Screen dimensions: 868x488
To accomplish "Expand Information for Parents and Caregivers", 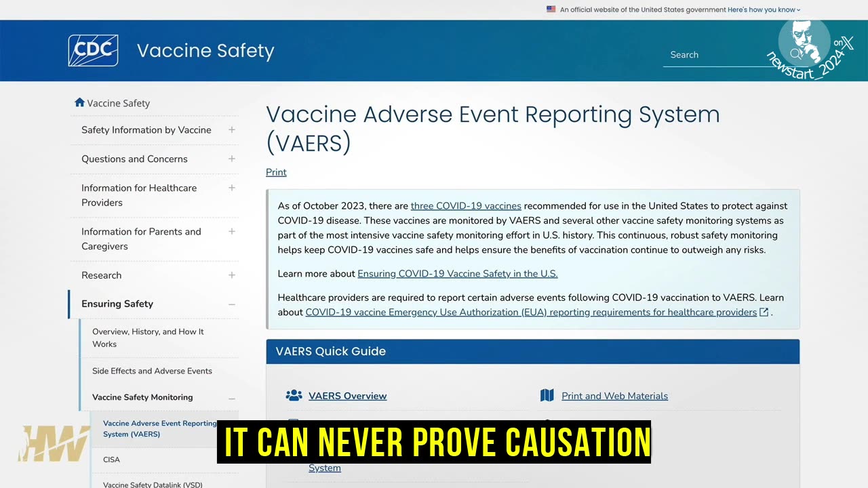I will coord(232,231).
